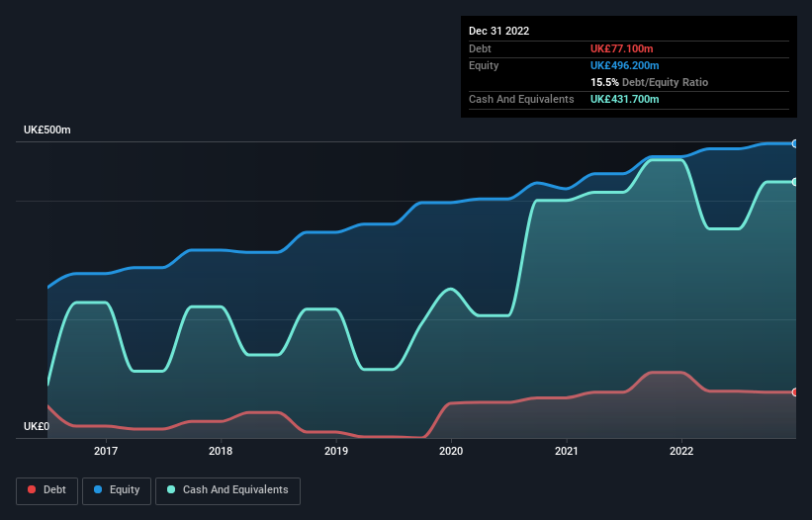Click the UK£496.200m equity value
The width and height of the screenshot is (812, 520).
624,65
